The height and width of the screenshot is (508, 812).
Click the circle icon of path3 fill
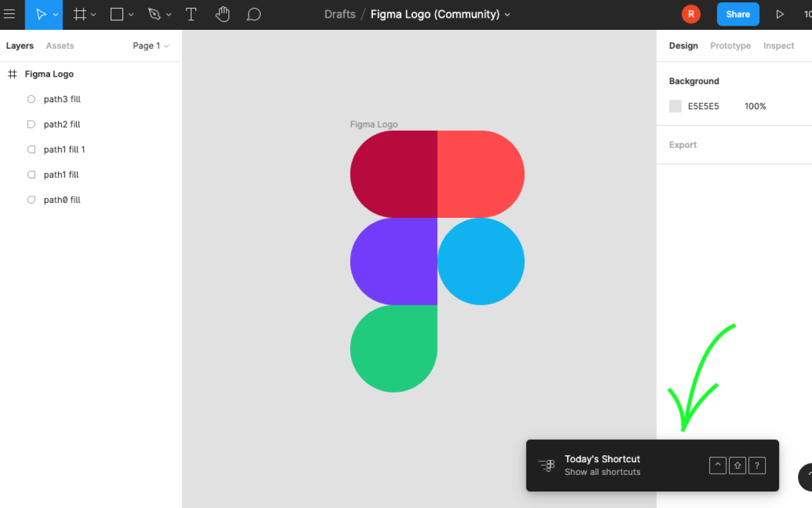point(31,99)
